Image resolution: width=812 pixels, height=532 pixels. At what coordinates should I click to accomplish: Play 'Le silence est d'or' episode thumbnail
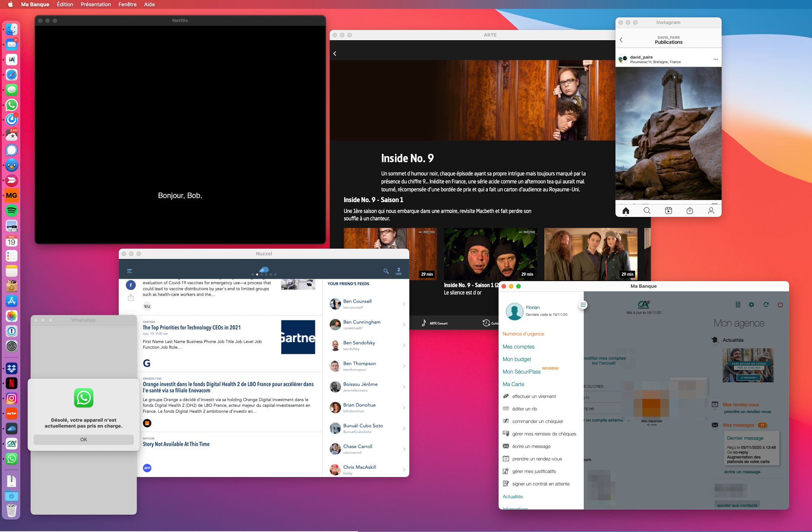pos(490,254)
